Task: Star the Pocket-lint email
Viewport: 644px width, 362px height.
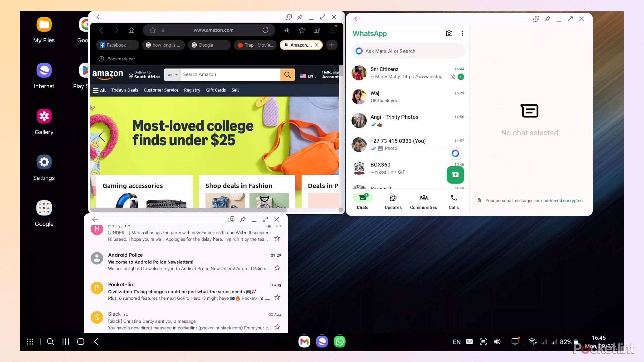Action: [x=277, y=298]
